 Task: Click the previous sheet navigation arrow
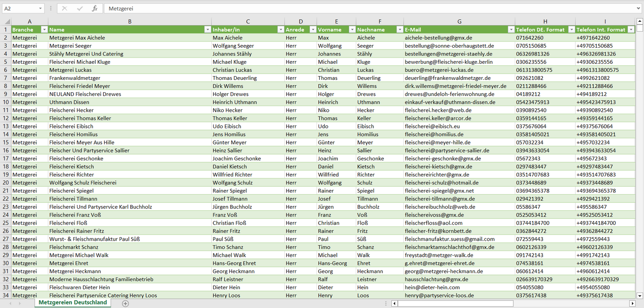[x=10, y=304]
